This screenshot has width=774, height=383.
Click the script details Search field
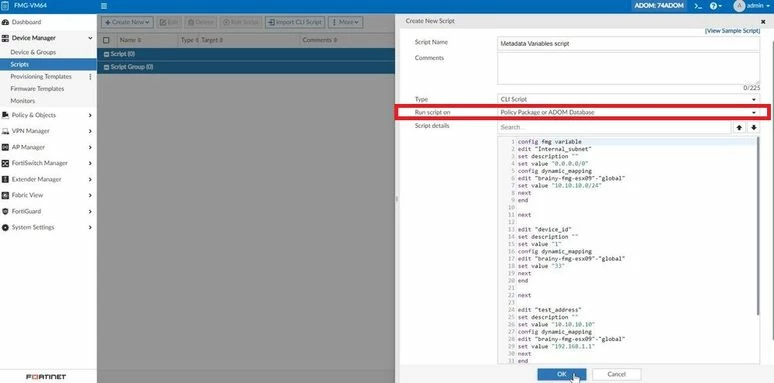(614, 127)
